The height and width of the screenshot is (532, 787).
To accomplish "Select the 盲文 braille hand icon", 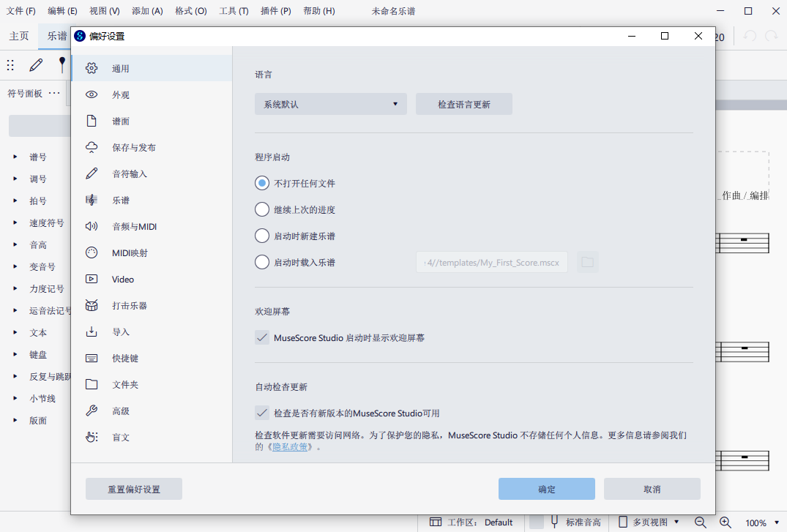I will (92, 437).
